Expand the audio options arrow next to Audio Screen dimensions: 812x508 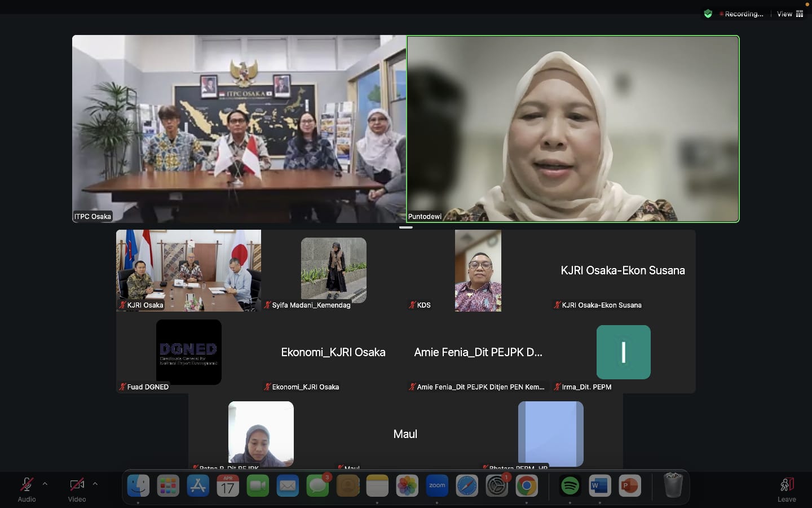click(x=45, y=484)
